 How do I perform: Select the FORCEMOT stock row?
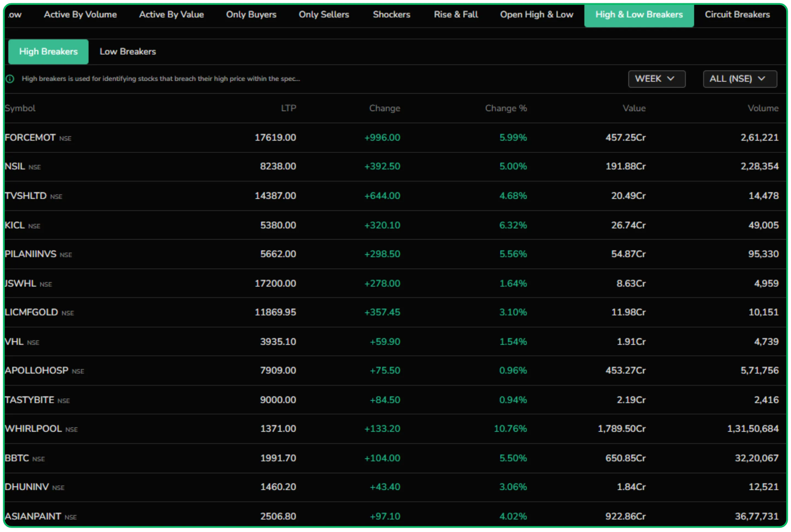pos(30,137)
